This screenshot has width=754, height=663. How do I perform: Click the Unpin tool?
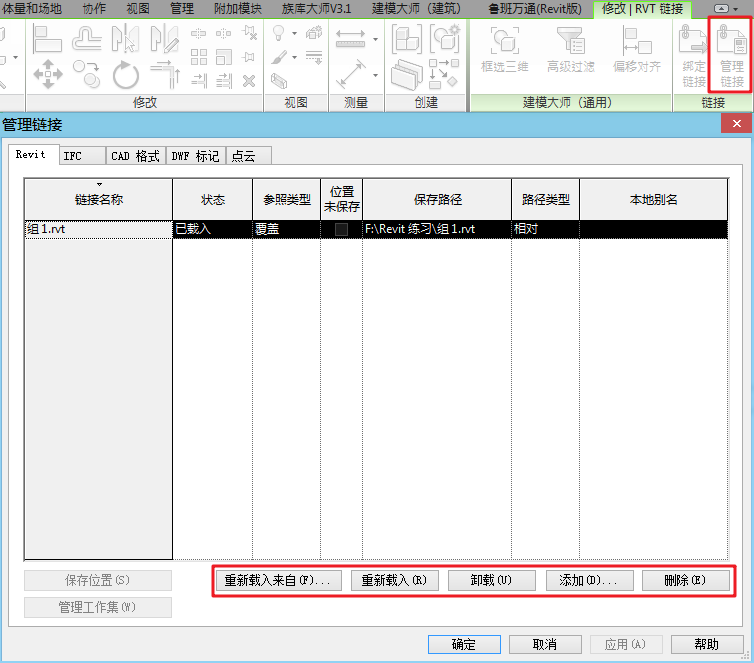coord(249,33)
